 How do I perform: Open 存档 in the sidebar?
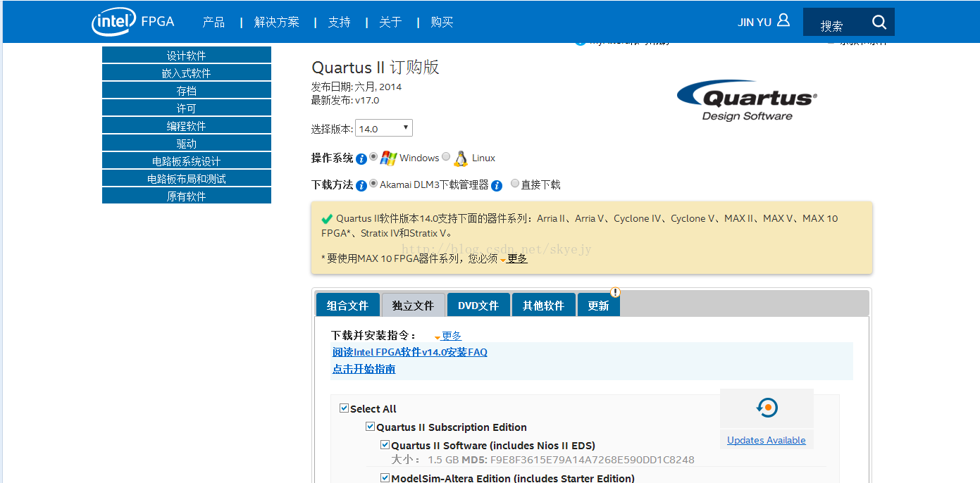pos(187,90)
